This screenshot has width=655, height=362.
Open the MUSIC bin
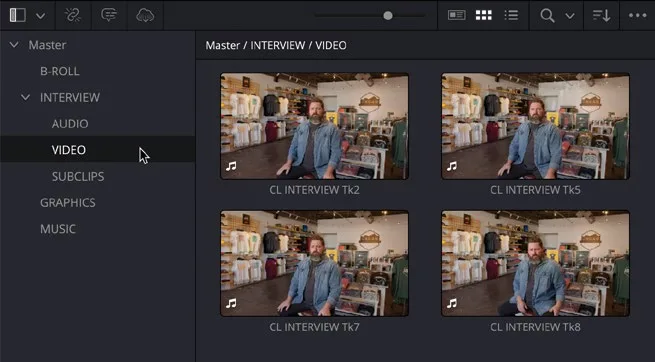tap(58, 229)
